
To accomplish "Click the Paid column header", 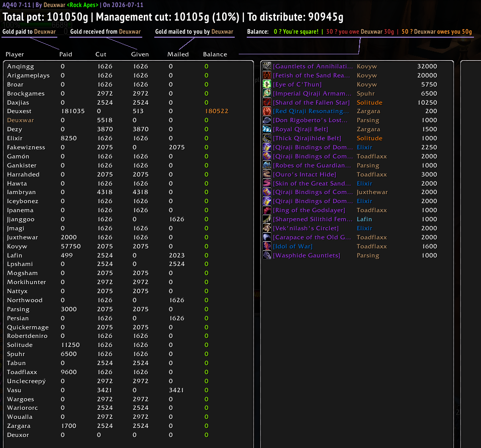I will tap(66, 54).
